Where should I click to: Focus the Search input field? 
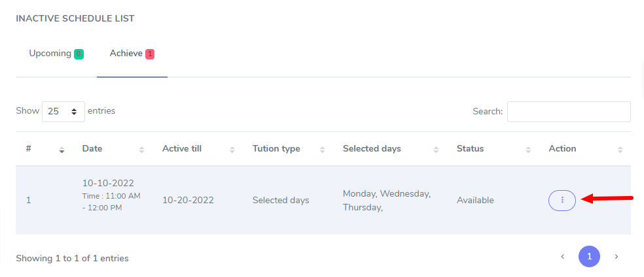point(569,111)
